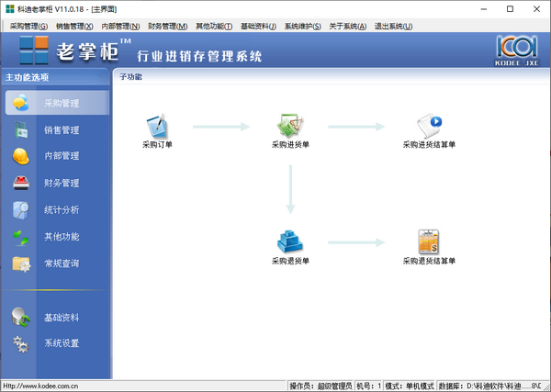Screen dimensions: 551x392
Task: Click the 退出系统(U) menu
Action: (x=393, y=27)
